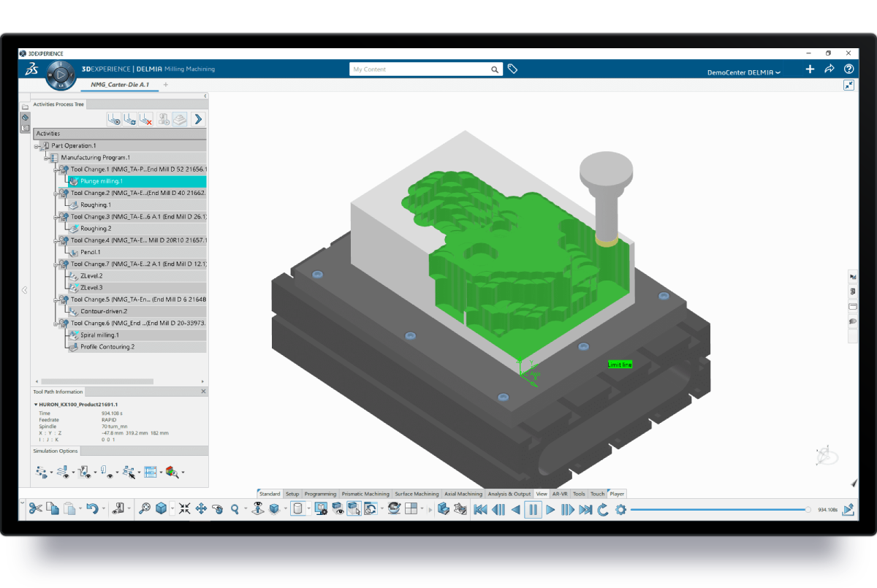Click the help question mark icon
The image size is (877, 588).
[x=848, y=69]
